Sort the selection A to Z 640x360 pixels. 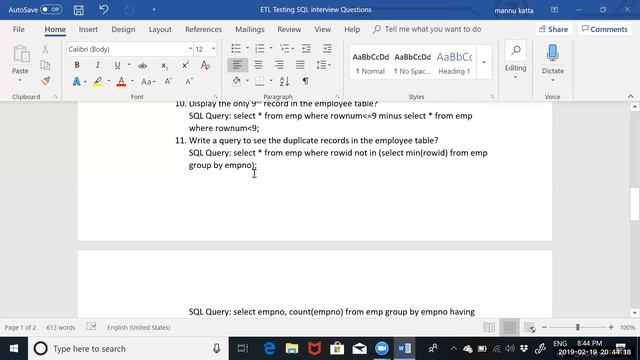(284, 81)
